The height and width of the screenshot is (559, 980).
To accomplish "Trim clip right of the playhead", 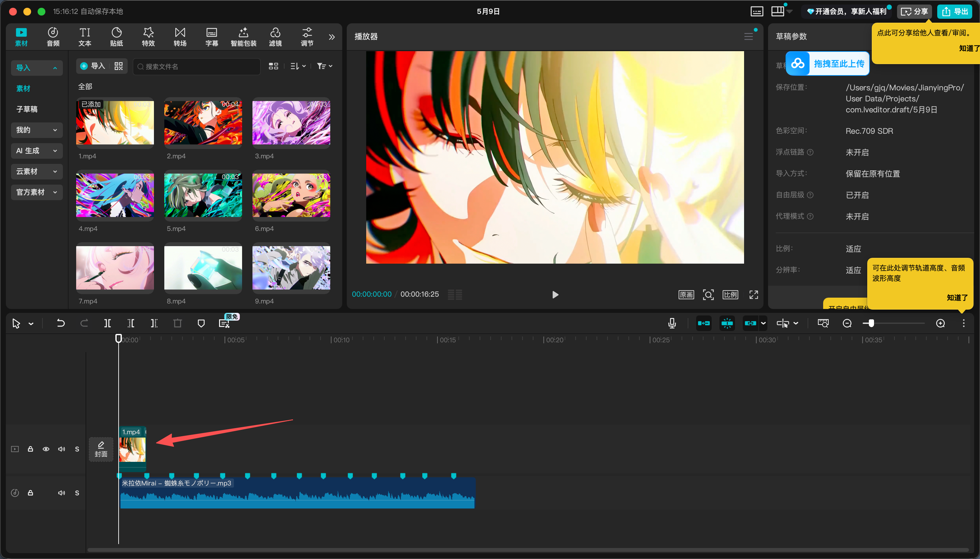I will 154,323.
